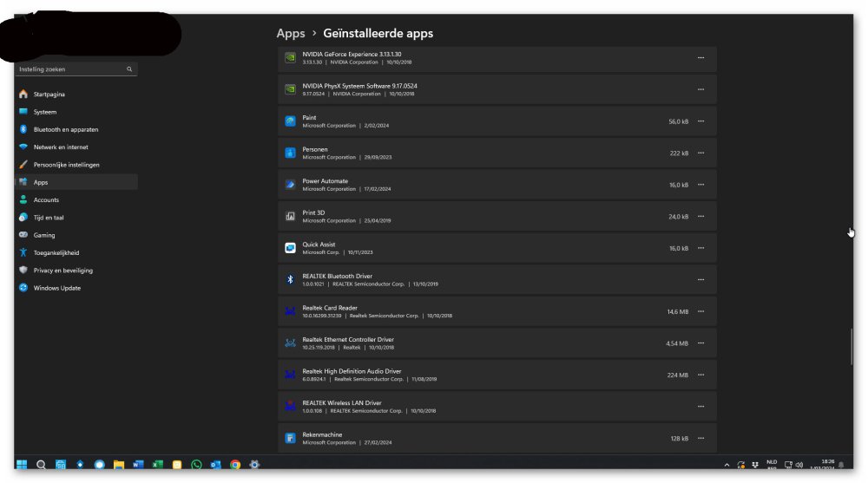
Task: Click the Rekenmachine calculator icon
Action: click(291, 439)
